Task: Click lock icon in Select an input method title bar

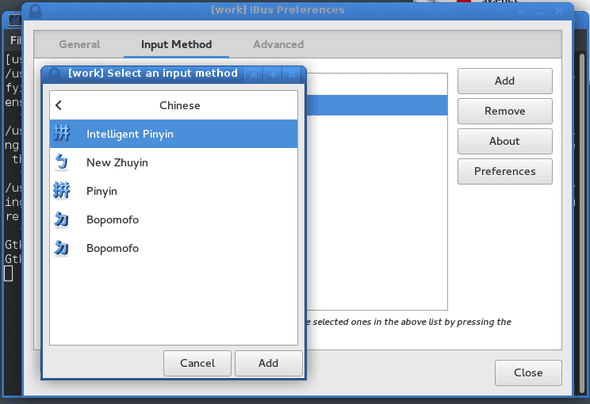Action: 54,74
